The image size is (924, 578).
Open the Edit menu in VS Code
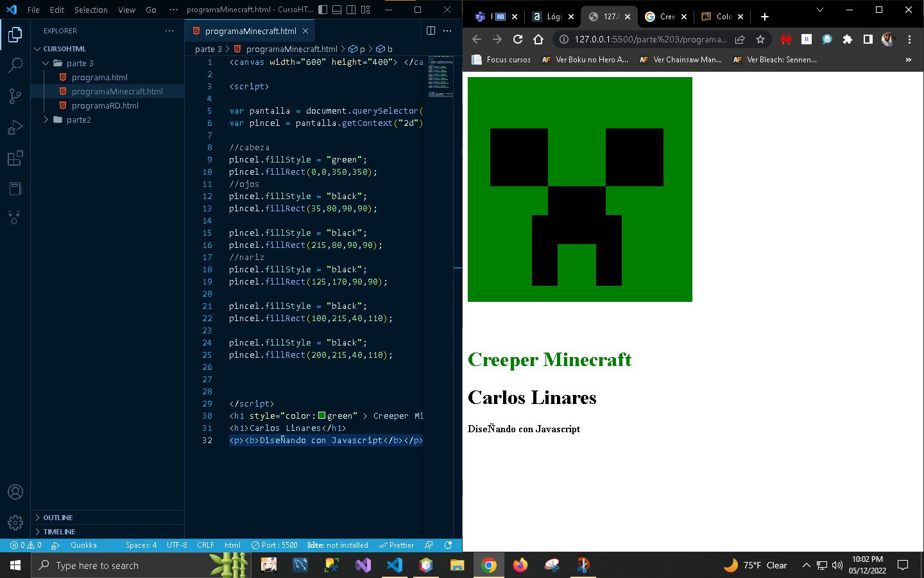coord(57,10)
